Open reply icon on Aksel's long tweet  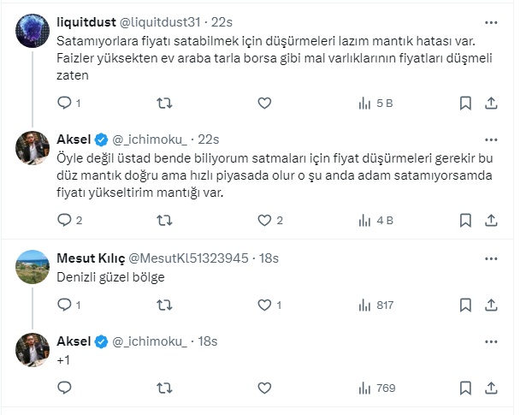[65, 220]
